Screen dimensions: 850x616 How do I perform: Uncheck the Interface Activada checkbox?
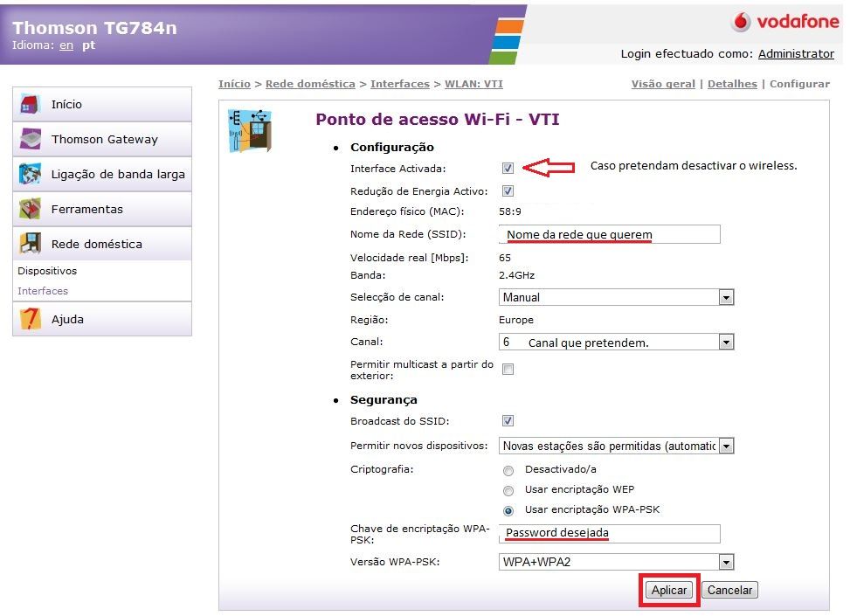coord(508,168)
